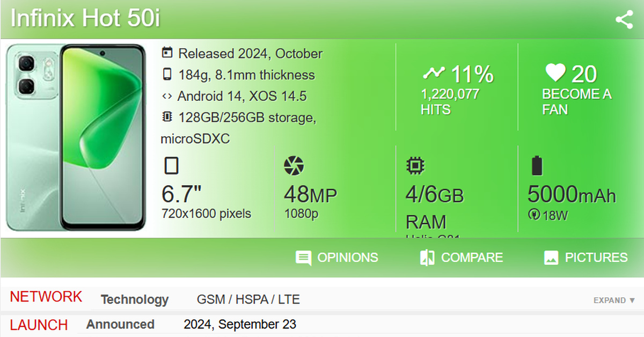Viewport: 644px width, 337px height.
Task: Click the Technology spec label
Action: click(135, 300)
